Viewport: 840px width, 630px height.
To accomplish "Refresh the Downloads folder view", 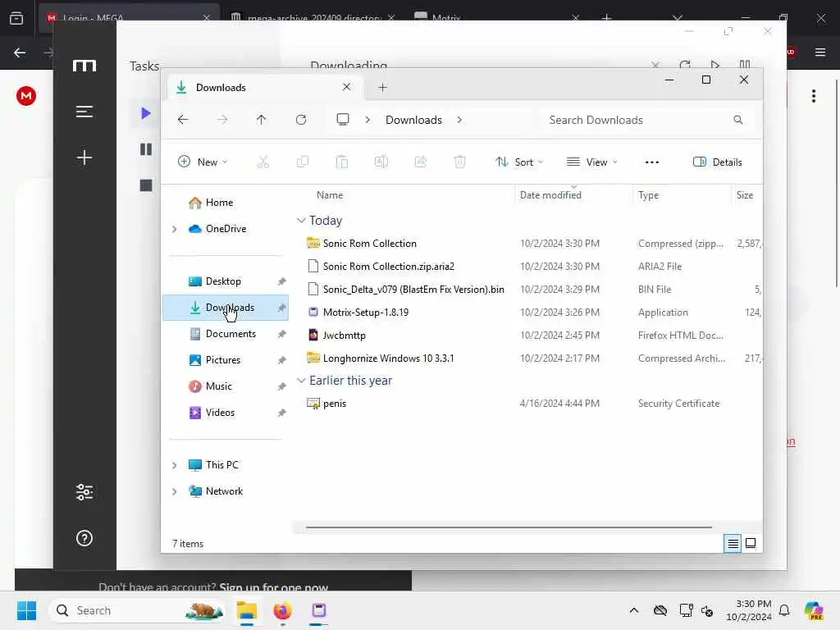I will point(301,120).
